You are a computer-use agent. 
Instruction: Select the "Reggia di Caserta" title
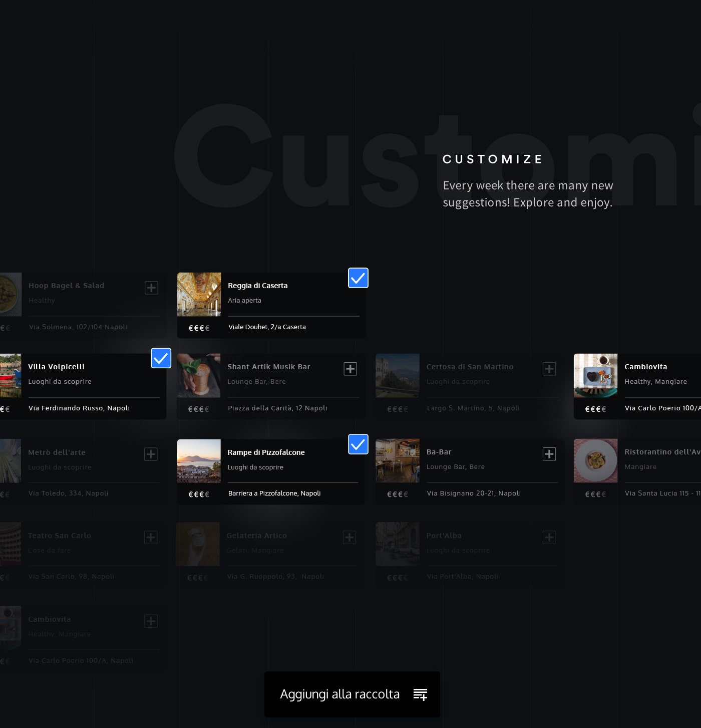(258, 286)
